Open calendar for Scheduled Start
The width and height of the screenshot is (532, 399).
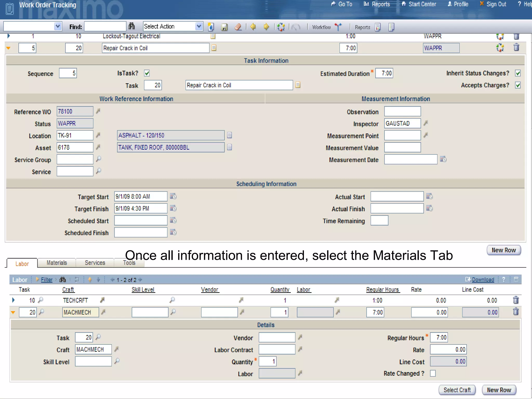[173, 220]
